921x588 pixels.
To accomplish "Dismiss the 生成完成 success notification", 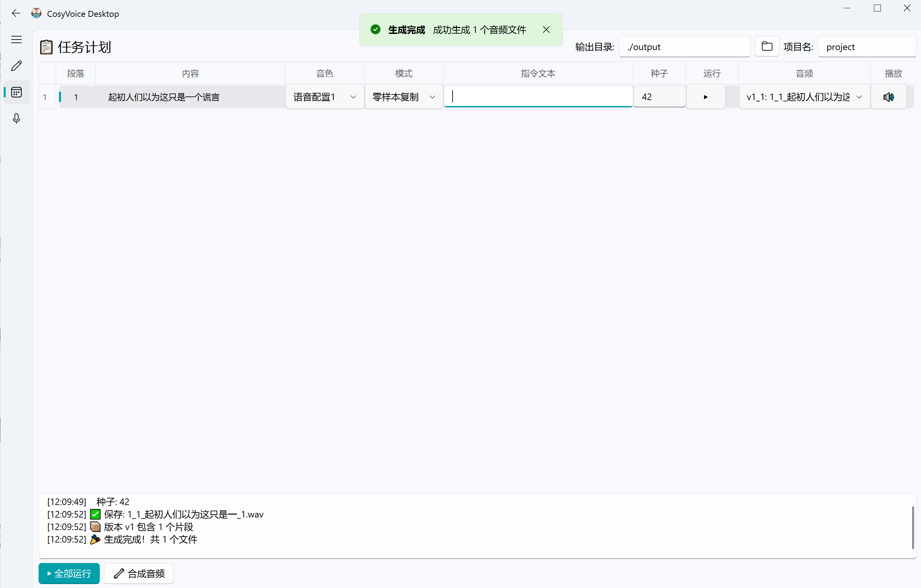I will pos(546,29).
